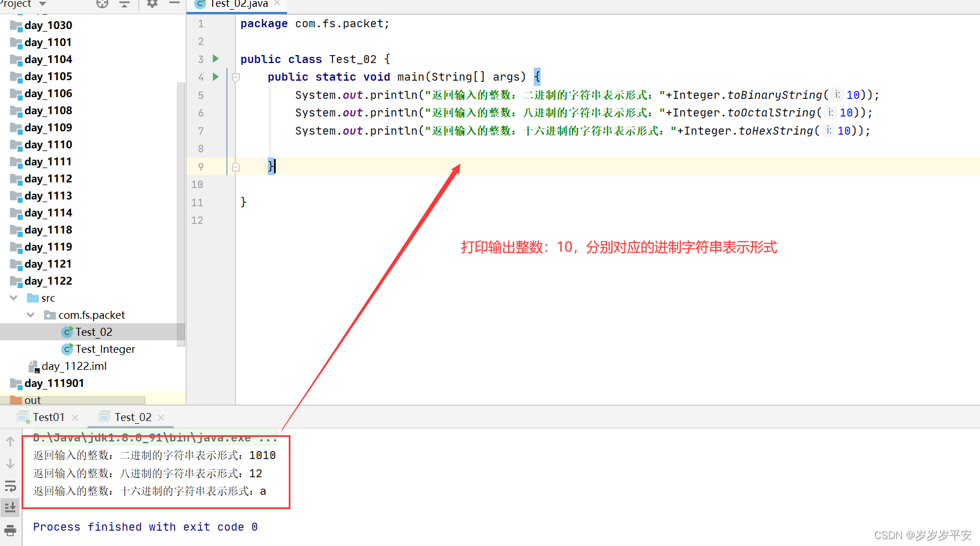
Task: Click the collapse all icon in Project panel
Action: [124, 4]
